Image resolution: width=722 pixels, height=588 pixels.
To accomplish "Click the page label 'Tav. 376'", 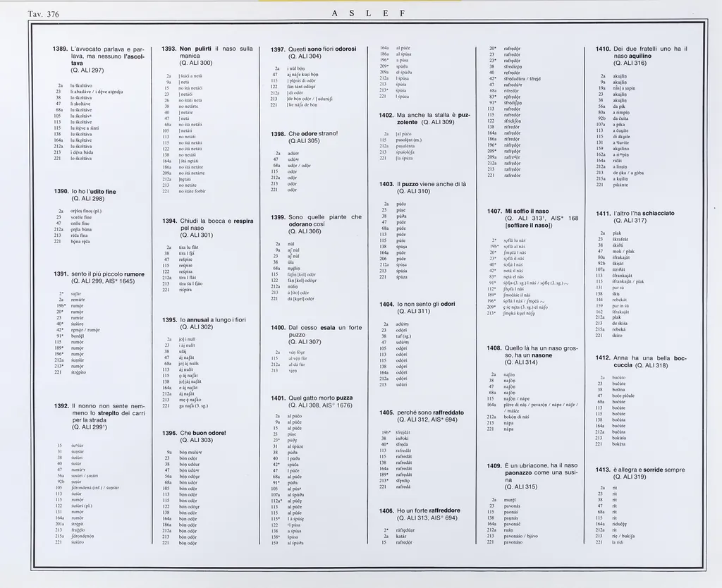I will pos(43,13).
